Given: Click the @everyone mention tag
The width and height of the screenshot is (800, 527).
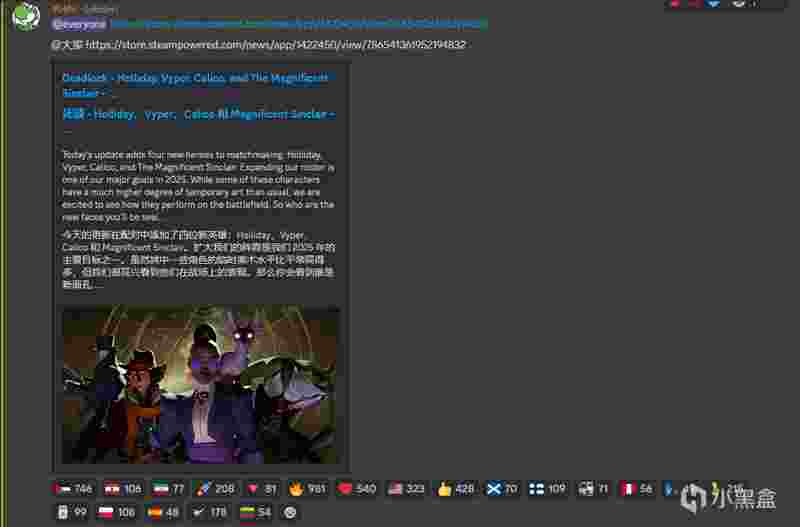Looking at the screenshot, I should (79, 24).
